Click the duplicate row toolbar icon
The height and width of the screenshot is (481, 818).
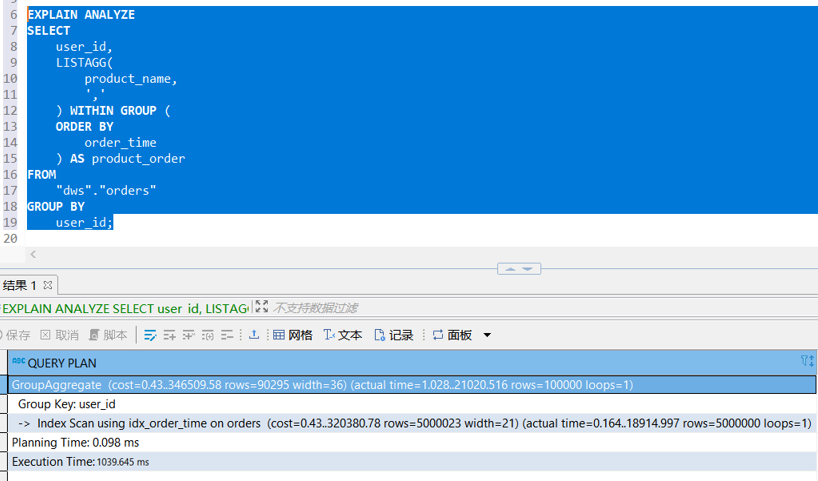(188, 335)
